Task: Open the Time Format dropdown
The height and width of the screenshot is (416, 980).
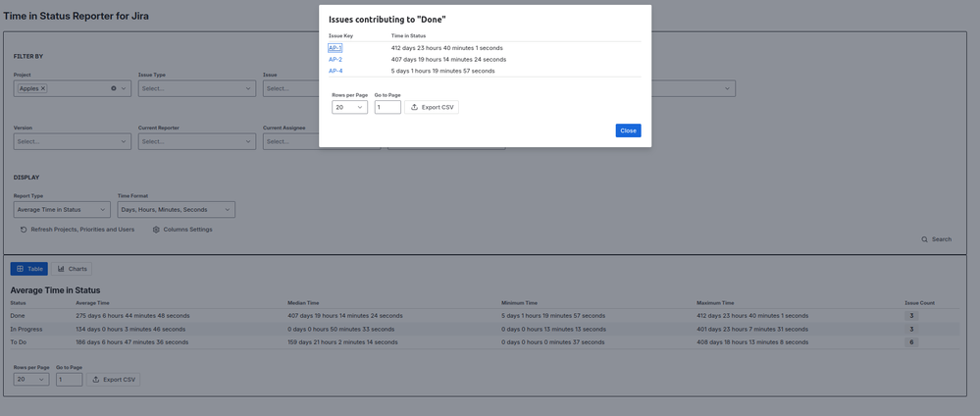Action: [177, 210]
